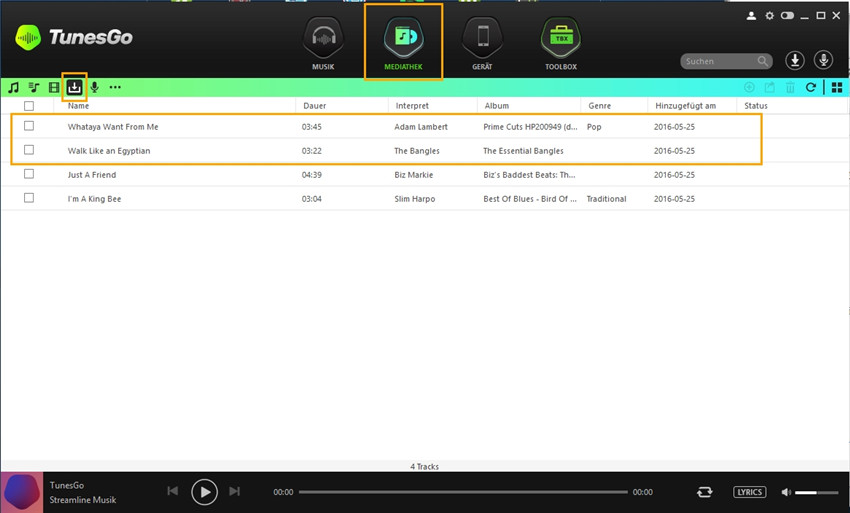Viewport: 850px width, 513px height.
Task: Click the delete trash icon
Action: (x=790, y=87)
